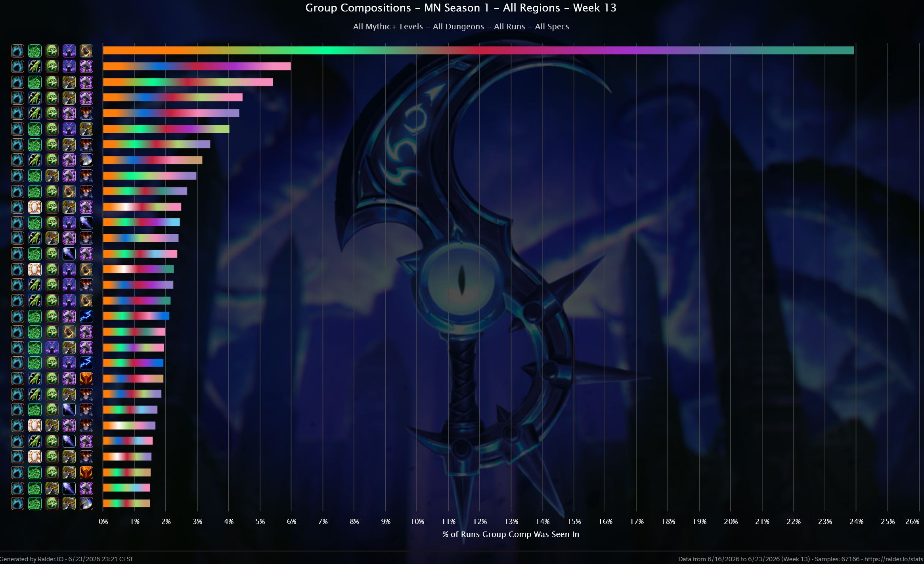Click the green skull icon in the bottom row
The image size is (924, 564).
[52, 503]
